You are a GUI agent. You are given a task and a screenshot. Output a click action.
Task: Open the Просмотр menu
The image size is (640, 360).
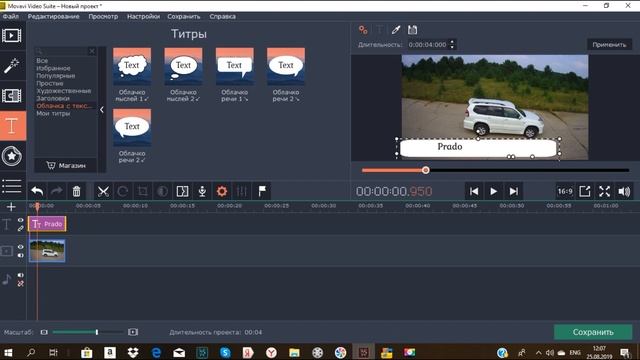point(103,16)
